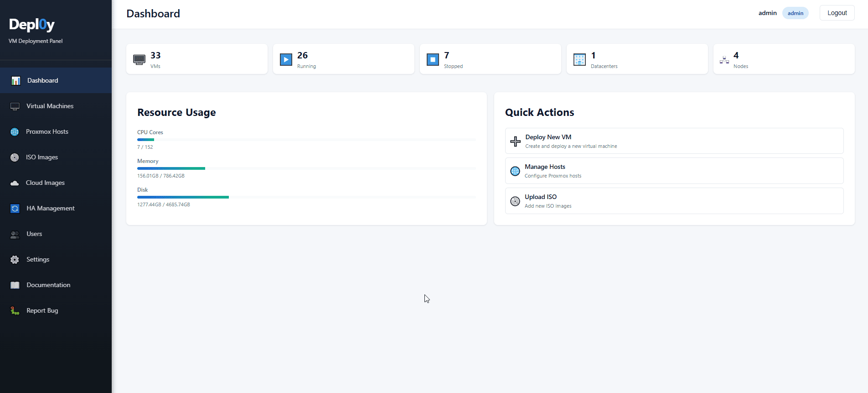This screenshot has width=868, height=393.
Task: Click the Nodes network icon
Action: [x=724, y=59]
